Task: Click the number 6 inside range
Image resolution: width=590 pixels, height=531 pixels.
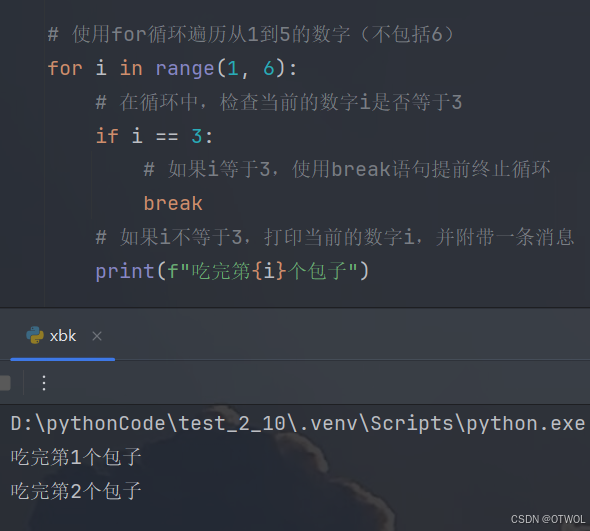Action: pyautogui.click(x=269, y=68)
